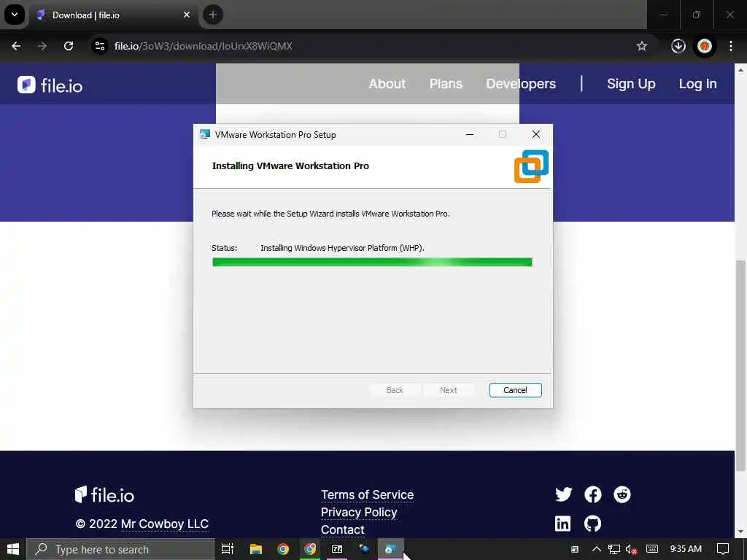Click Log In on file.io
This screenshot has width=747, height=560.
click(697, 84)
